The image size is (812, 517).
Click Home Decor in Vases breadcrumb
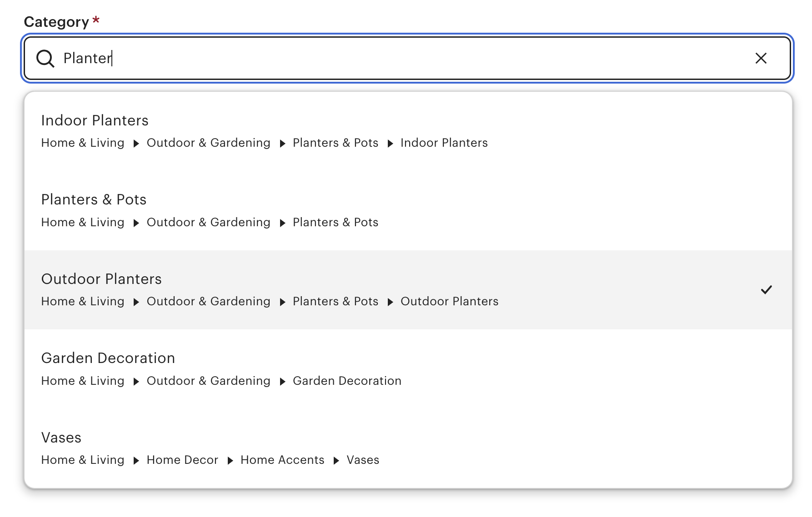pyautogui.click(x=182, y=460)
